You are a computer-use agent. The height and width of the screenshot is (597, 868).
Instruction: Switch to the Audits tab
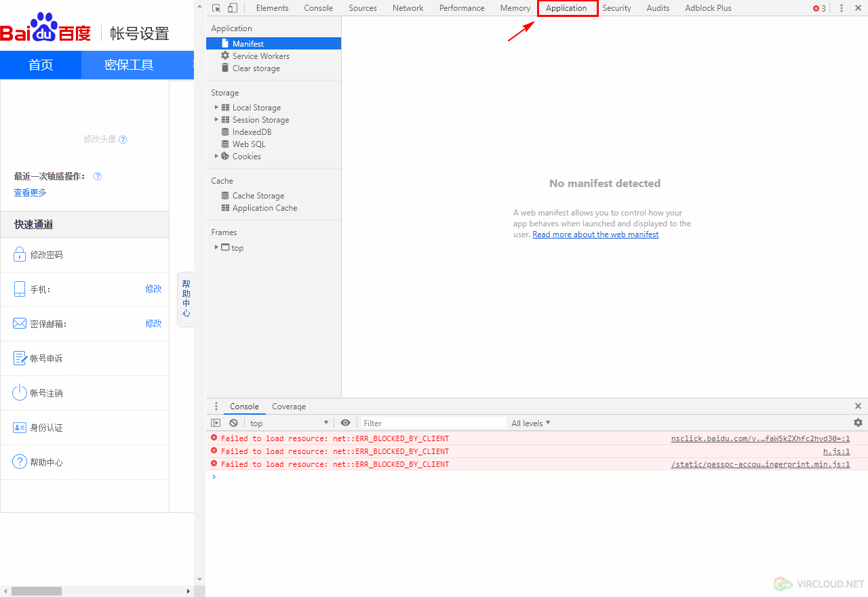pos(658,8)
